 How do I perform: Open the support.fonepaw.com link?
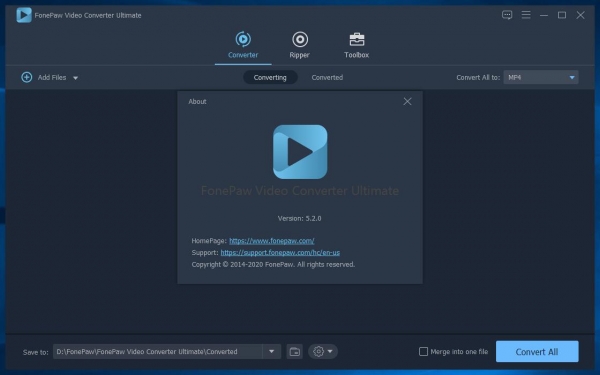(280, 253)
